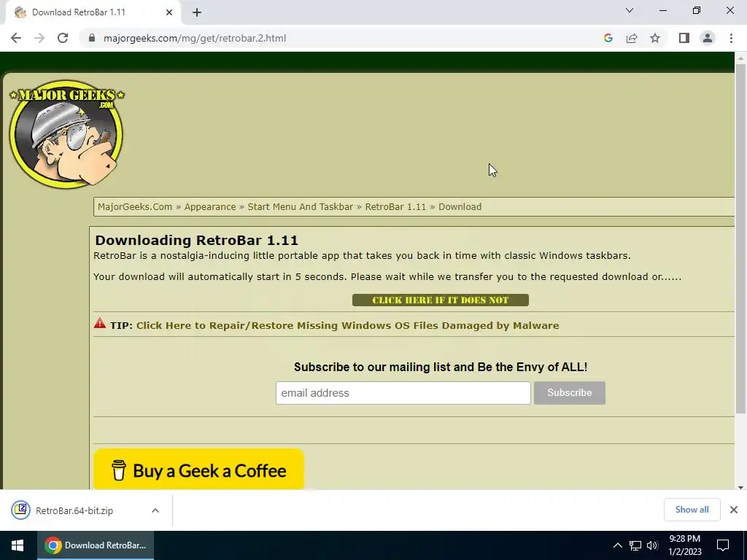Click the address bar URL

194,38
